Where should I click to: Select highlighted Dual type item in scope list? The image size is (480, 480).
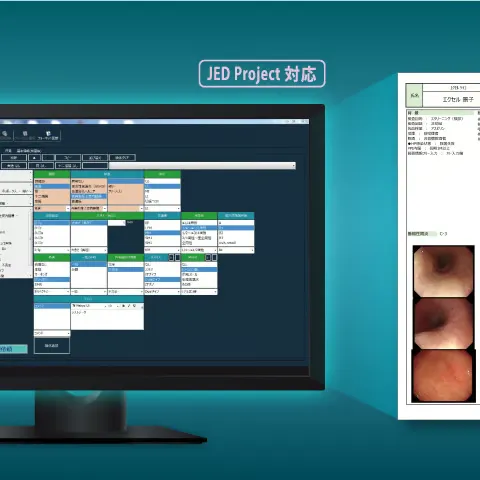[x=162, y=279]
